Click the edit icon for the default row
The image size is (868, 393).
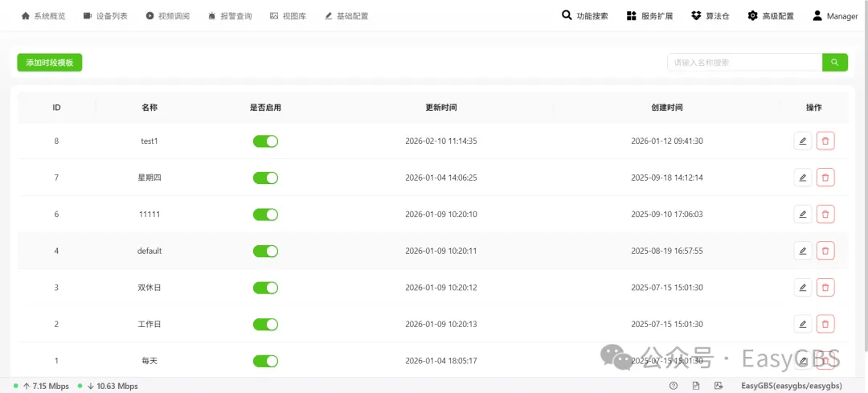[803, 251]
